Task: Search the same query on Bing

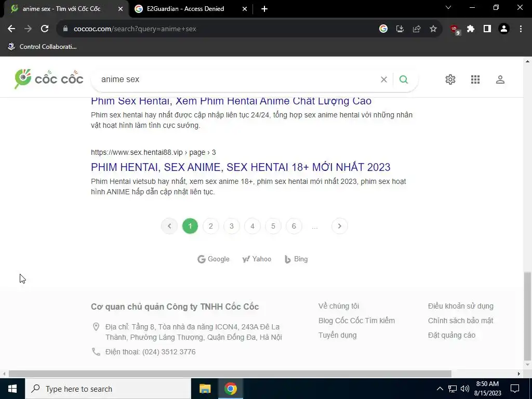Action: coord(296,259)
